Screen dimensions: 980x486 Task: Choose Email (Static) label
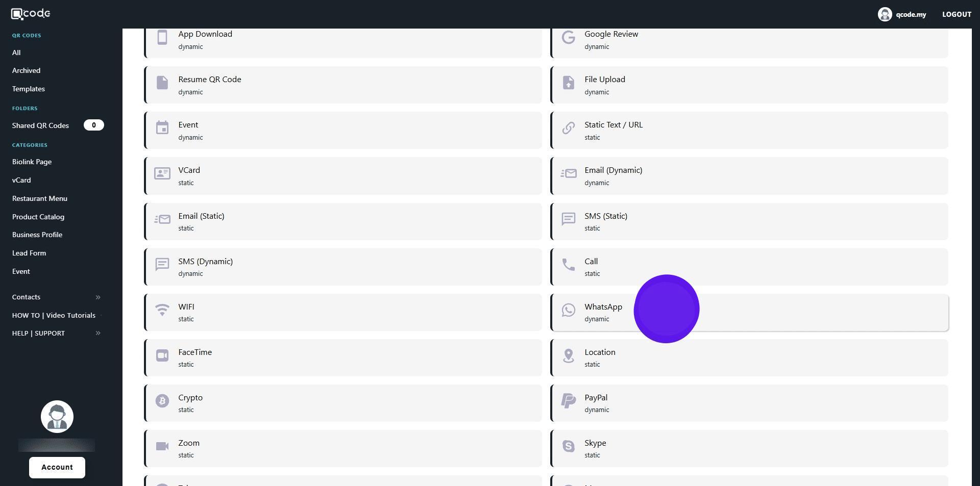point(201,216)
